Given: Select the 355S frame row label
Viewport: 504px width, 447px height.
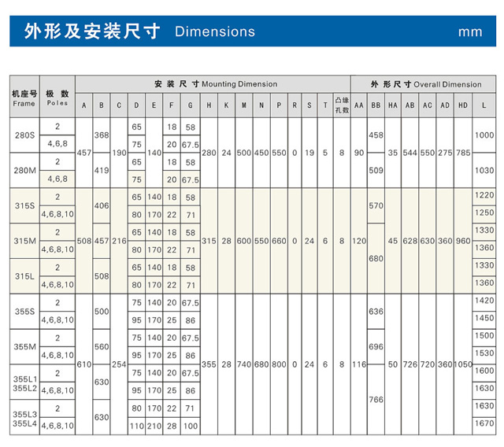Looking at the screenshot, I should tap(24, 311).
